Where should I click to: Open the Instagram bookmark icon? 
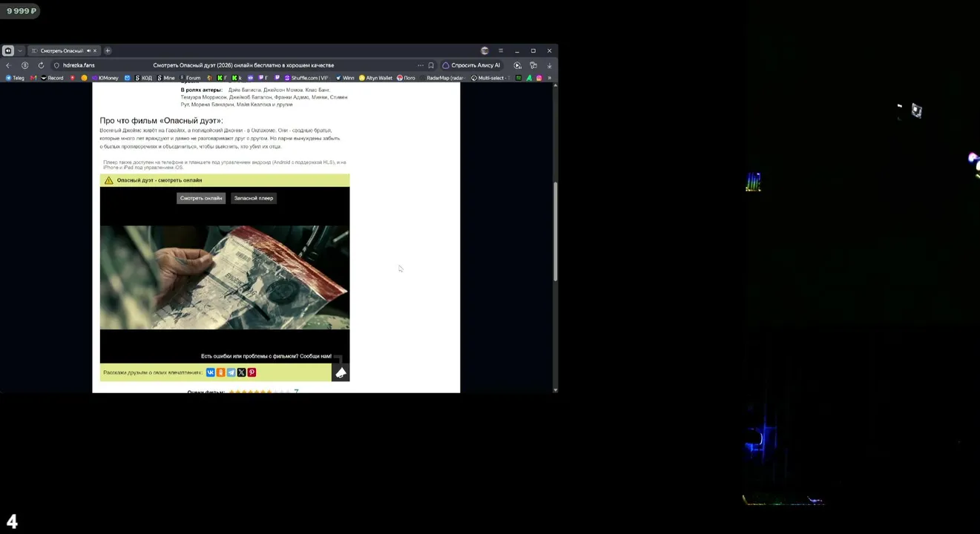point(539,78)
